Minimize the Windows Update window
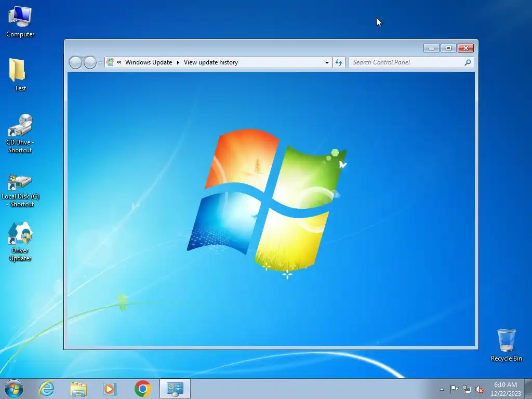 [431, 48]
